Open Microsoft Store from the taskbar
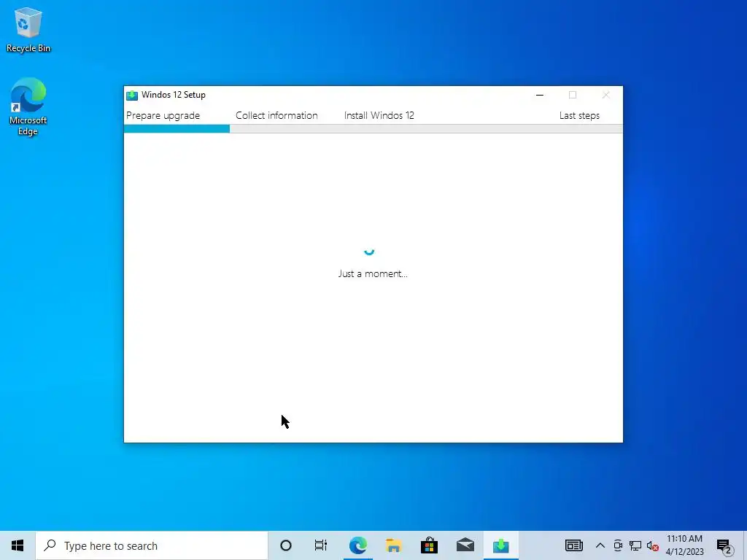The height and width of the screenshot is (560, 747). (x=429, y=545)
